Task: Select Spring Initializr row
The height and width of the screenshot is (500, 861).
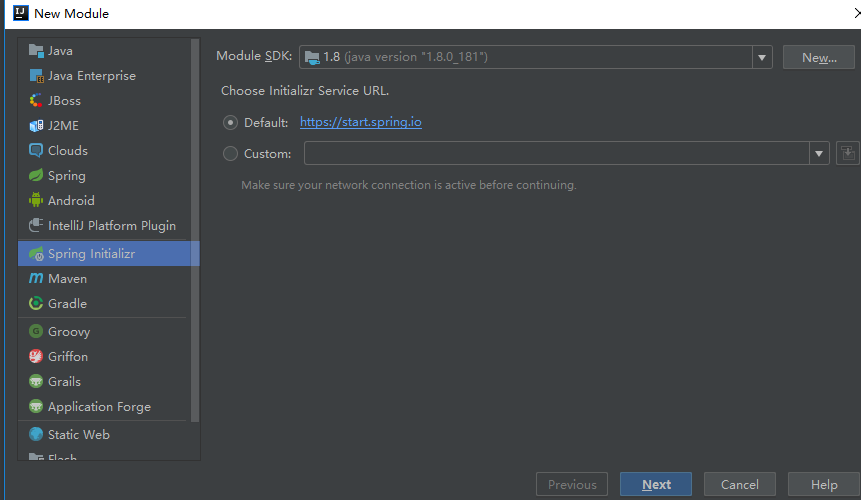Action: coord(109,254)
